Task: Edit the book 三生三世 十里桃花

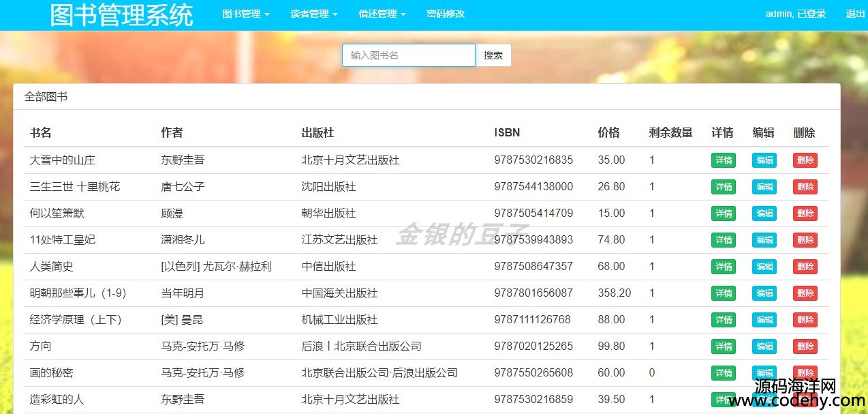Action: (x=764, y=187)
